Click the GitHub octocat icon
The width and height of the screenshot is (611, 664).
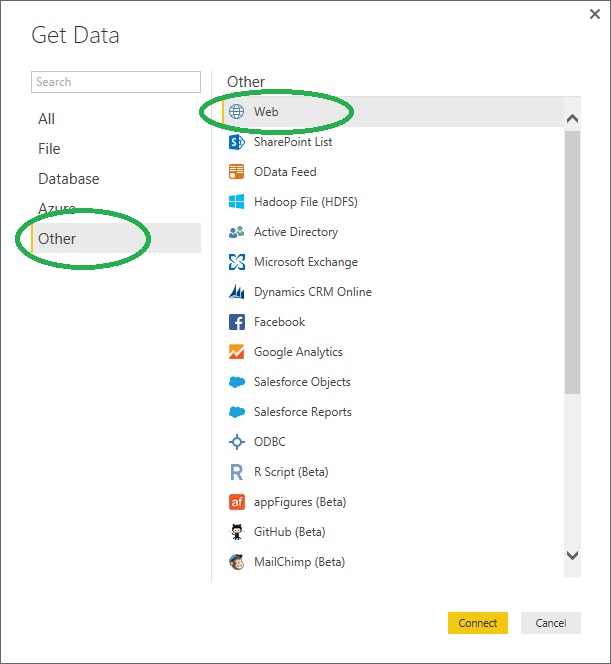click(237, 532)
